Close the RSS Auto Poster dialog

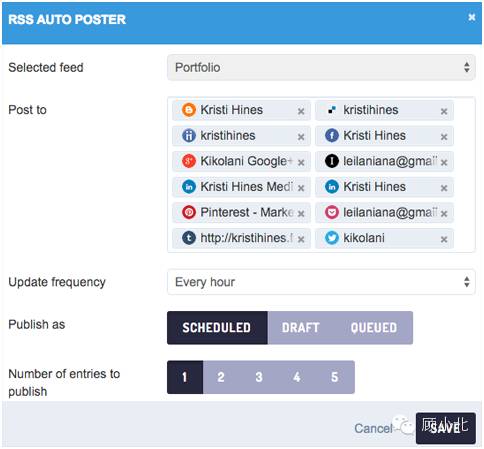471,17
